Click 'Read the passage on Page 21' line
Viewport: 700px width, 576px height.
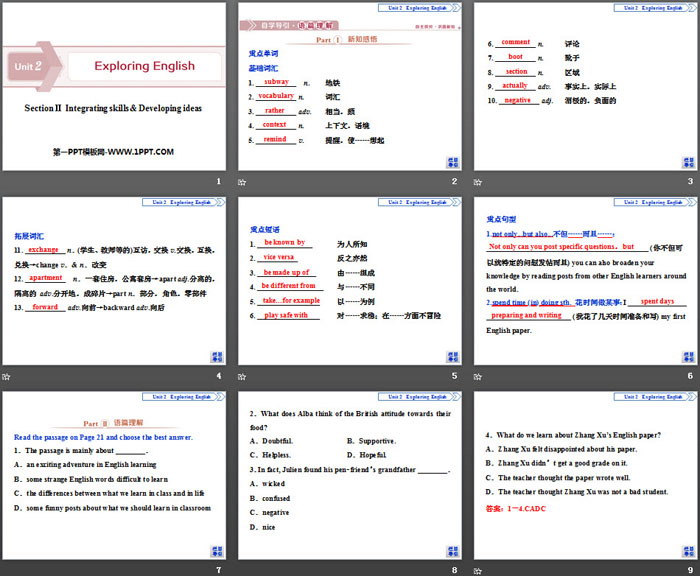(x=103, y=437)
